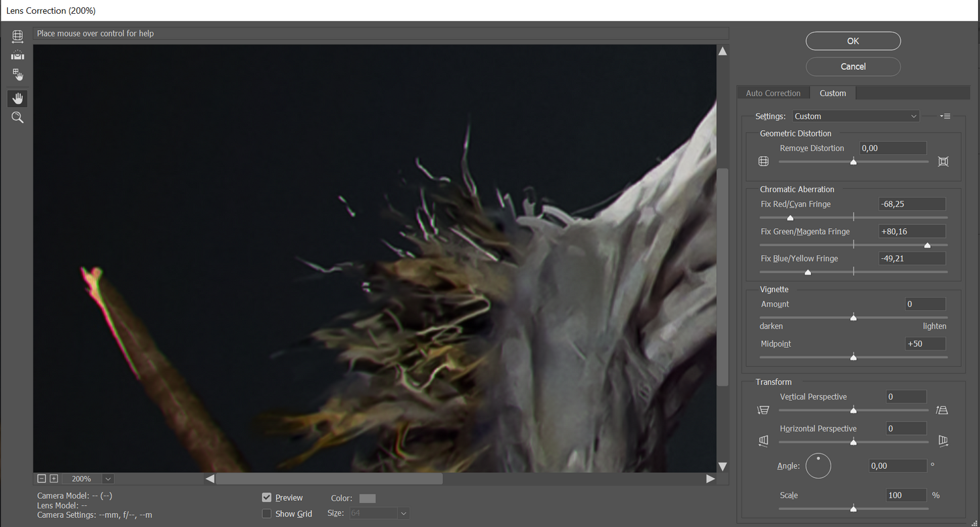Image resolution: width=980 pixels, height=527 pixels.
Task: Select the Move Grid tool
Action: [18, 75]
